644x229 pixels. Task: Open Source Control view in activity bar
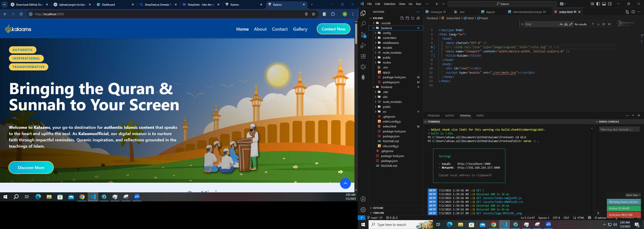coord(363,35)
